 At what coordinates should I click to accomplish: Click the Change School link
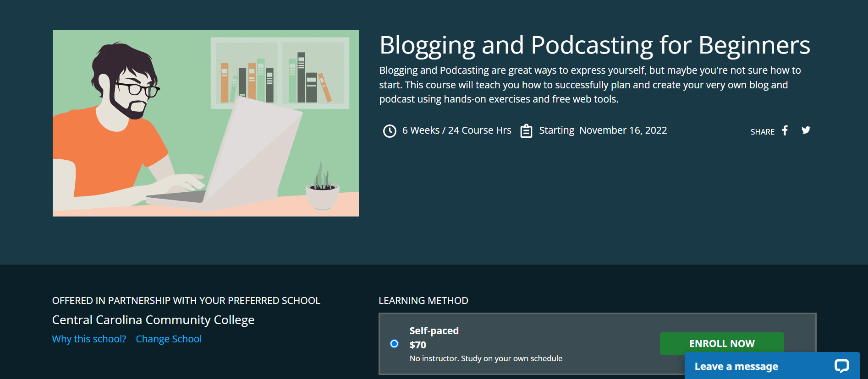pos(169,339)
